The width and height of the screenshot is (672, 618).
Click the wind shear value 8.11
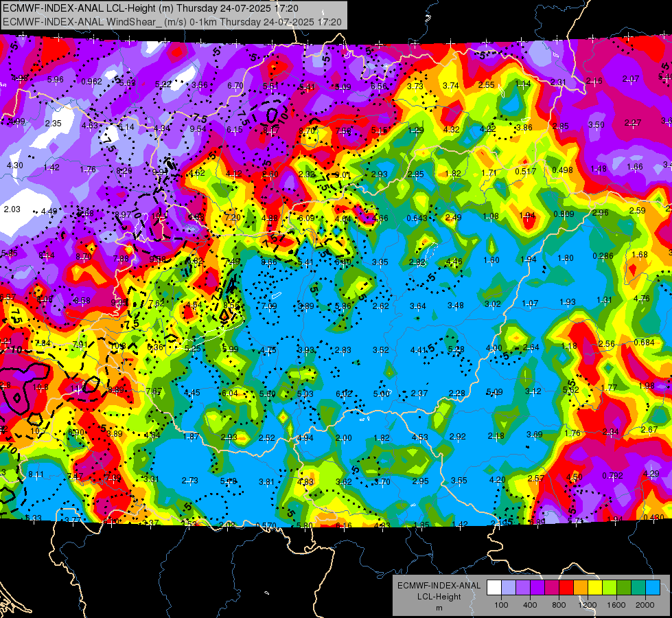(36, 474)
